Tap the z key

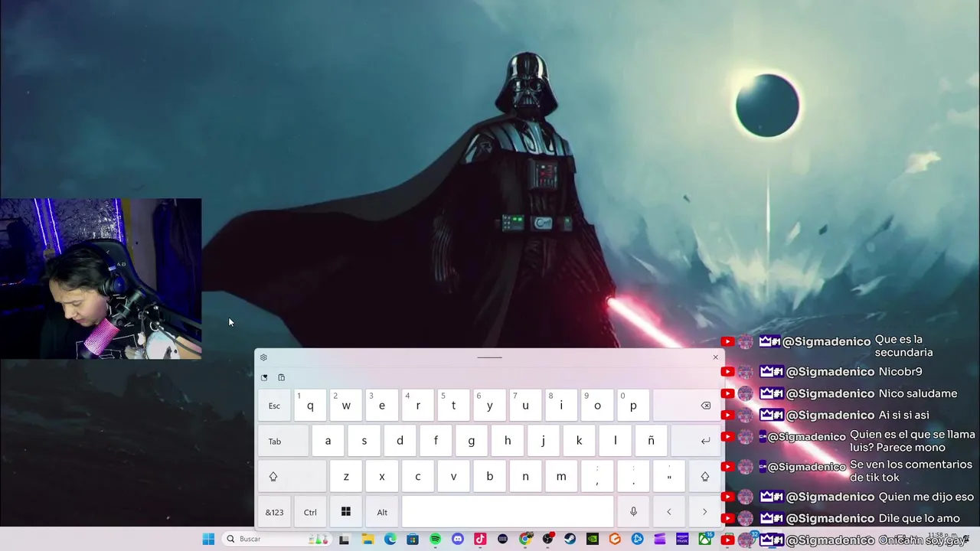(346, 477)
